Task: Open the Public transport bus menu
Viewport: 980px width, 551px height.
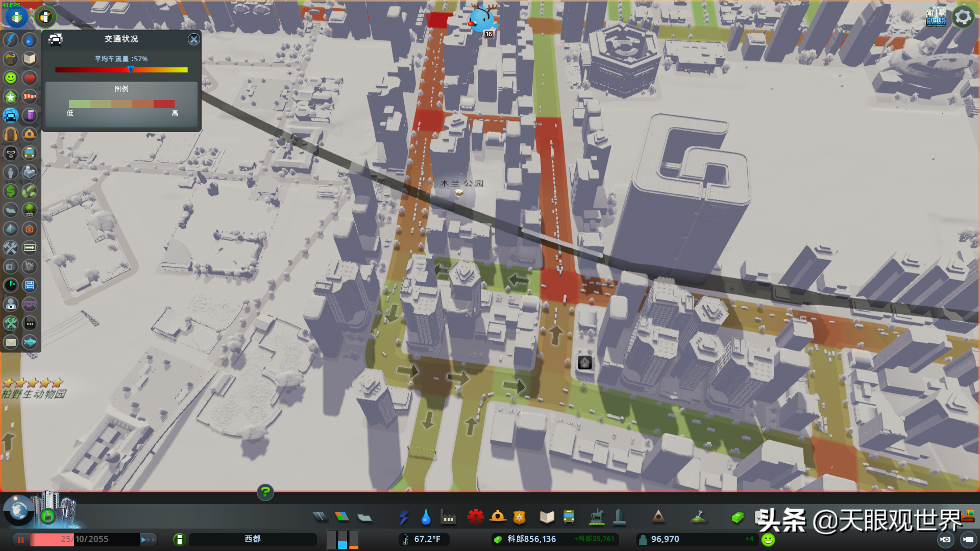Action: tap(569, 517)
